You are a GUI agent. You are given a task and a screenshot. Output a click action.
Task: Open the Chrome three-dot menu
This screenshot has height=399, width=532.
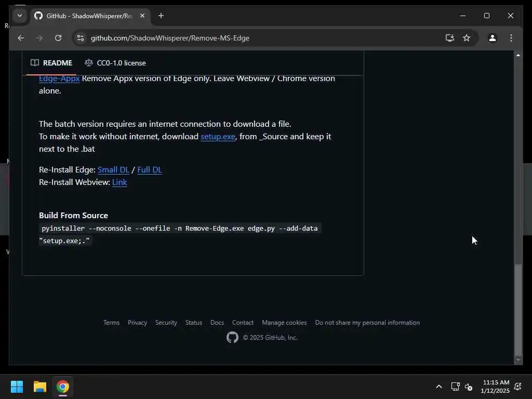click(x=511, y=38)
